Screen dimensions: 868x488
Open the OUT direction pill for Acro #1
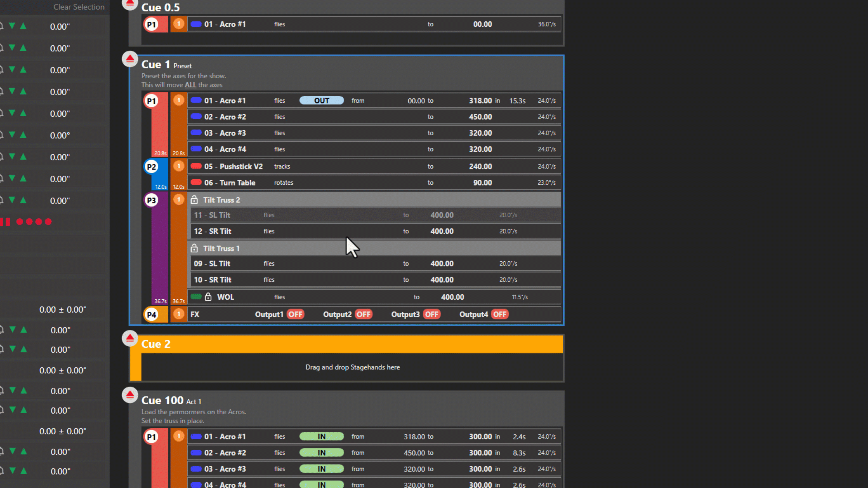tap(321, 100)
